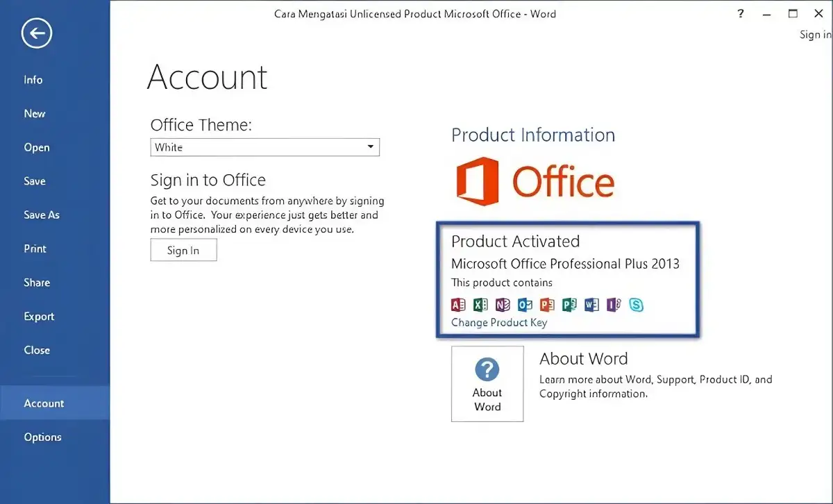Click the OneNote app icon
The height and width of the screenshot is (504, 833).
(503, 305)
